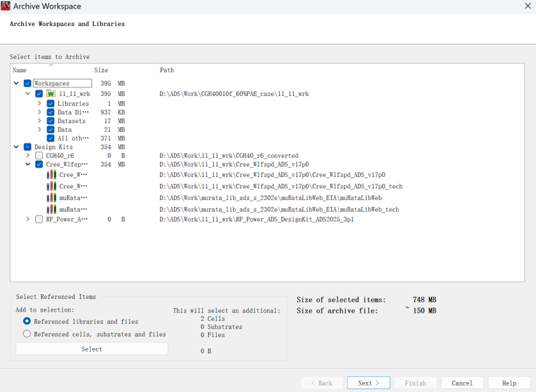Click the Path column header

click(x=341, y=70)
